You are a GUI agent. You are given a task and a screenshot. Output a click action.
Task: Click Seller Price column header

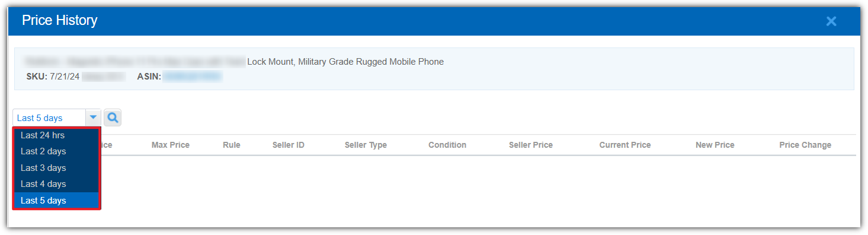coord(531,145)
